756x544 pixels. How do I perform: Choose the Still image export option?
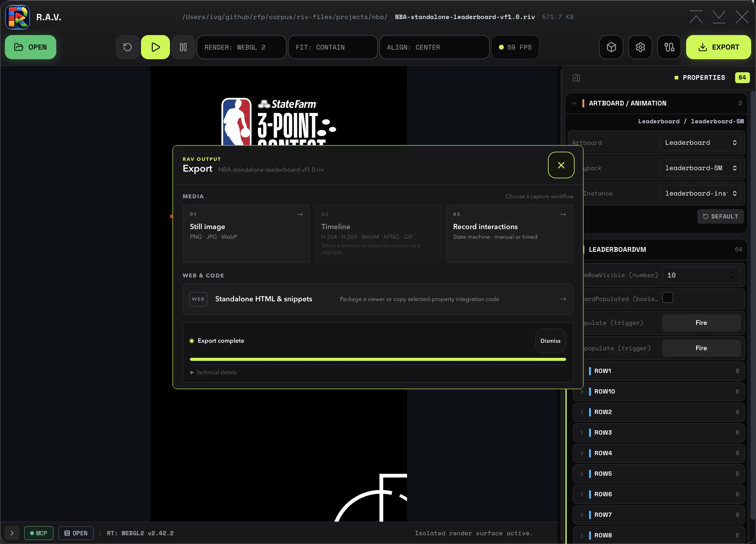[x=246, y=234]
